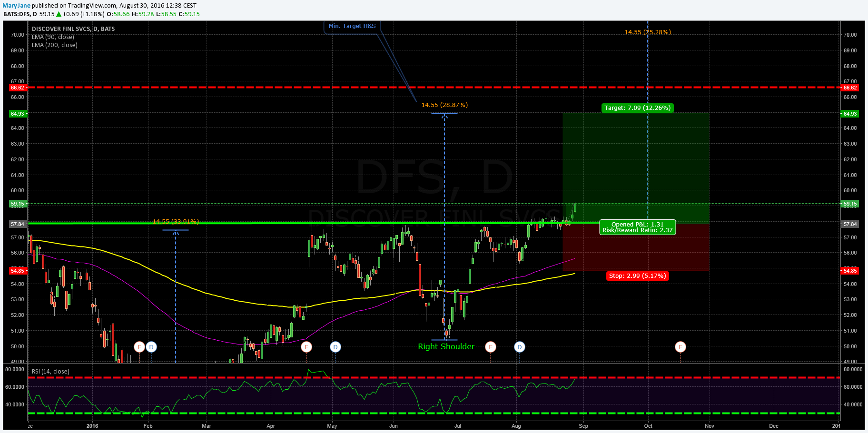Click the DISCOVER FINL SVCS, D, BATS legend title

tap(73, 29)
